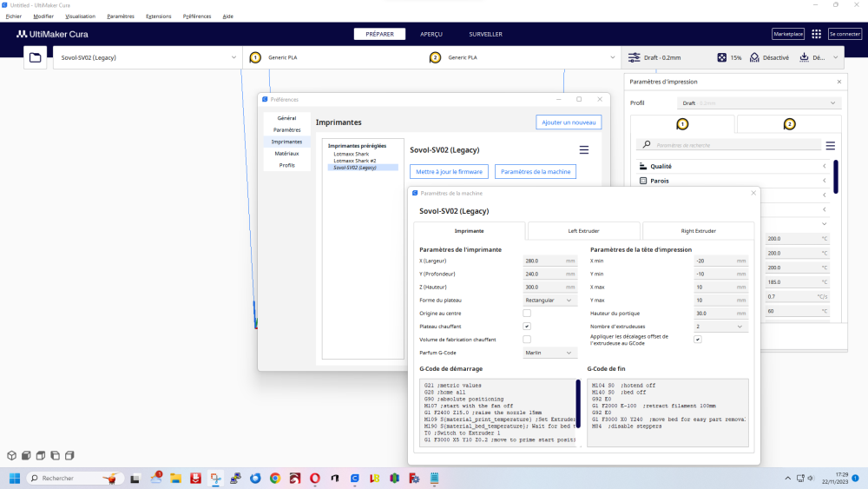Click Mettre à jour le firmware
The image size is (868, 489).
(449, 172)
